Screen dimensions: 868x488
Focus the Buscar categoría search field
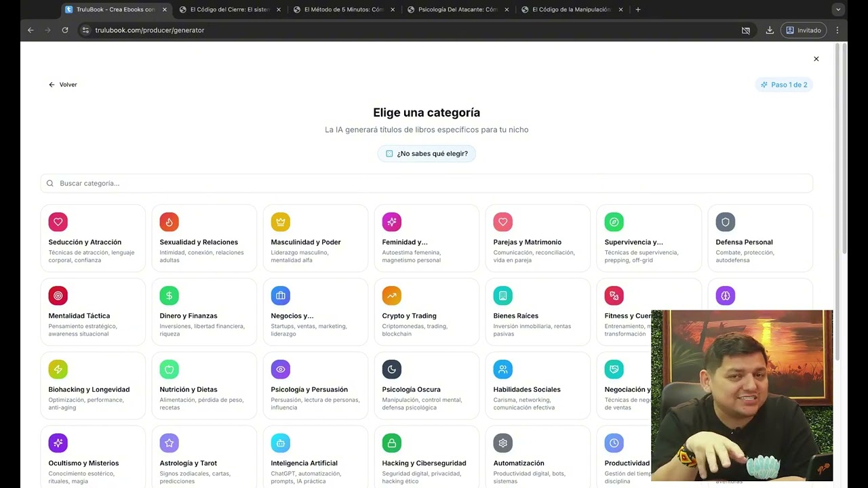(427, 183)
